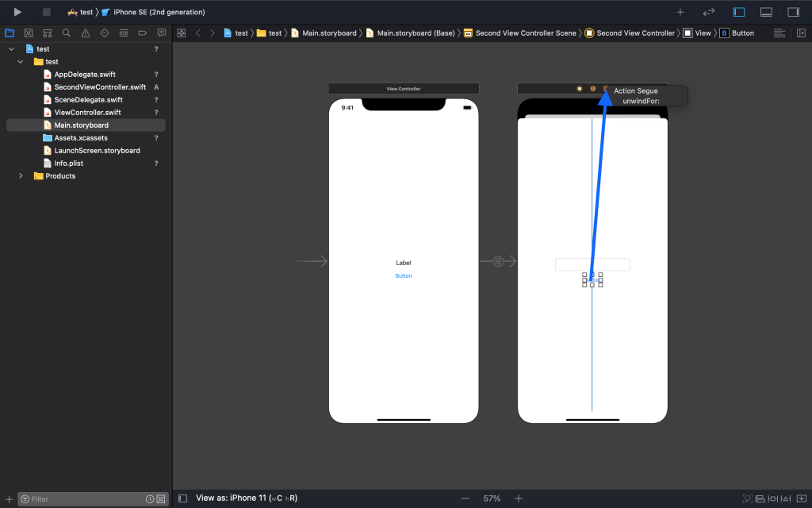Open the breakpoint navigator

(143, 33)
